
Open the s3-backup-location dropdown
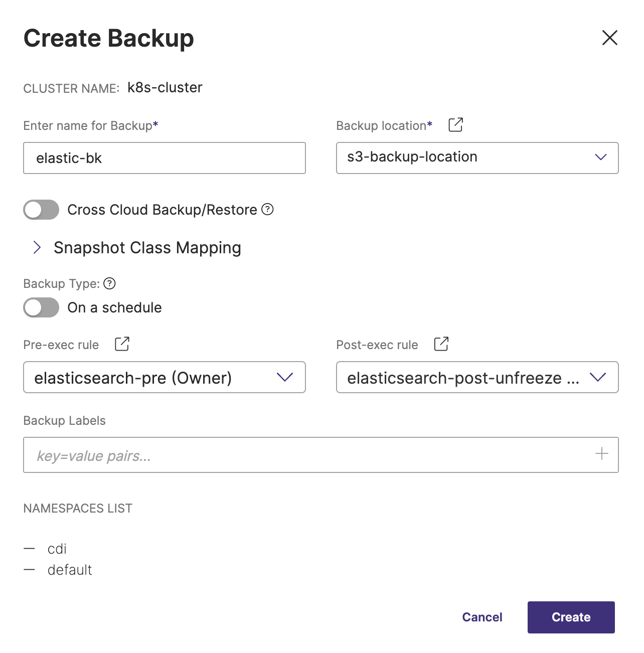(476, 157)
